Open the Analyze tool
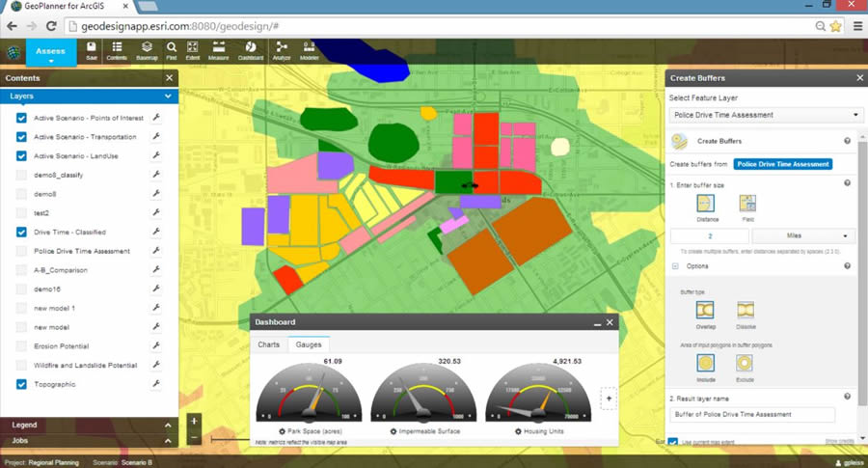Viewport: 868px width, 468px height. click(282, 50)
